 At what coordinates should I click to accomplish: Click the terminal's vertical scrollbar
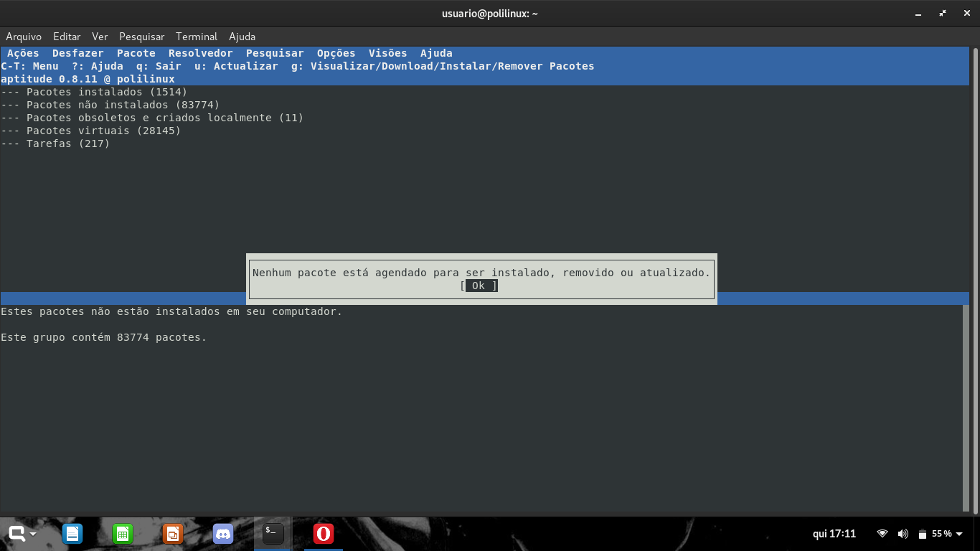(x=975, y=280)
